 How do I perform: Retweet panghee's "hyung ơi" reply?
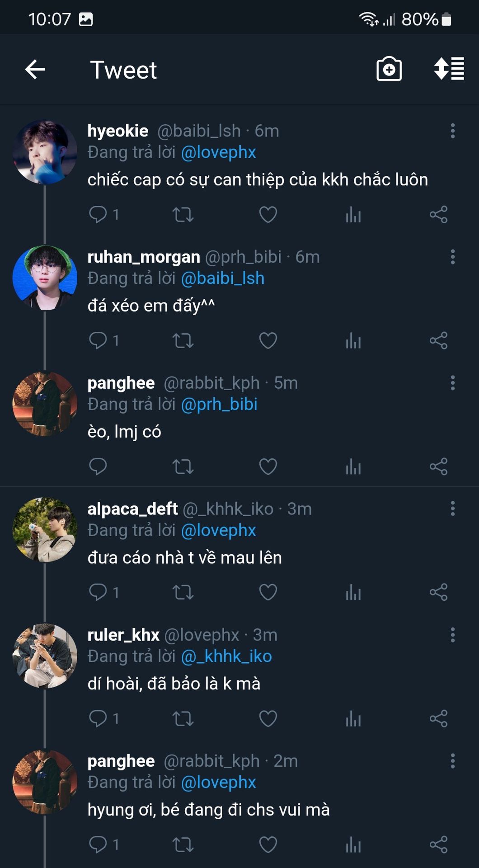(x=183, y=844)
